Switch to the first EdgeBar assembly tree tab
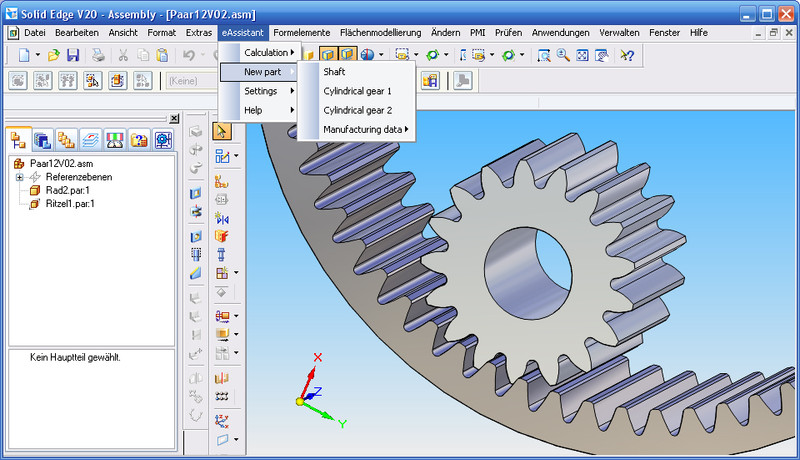 coord(18,140)
